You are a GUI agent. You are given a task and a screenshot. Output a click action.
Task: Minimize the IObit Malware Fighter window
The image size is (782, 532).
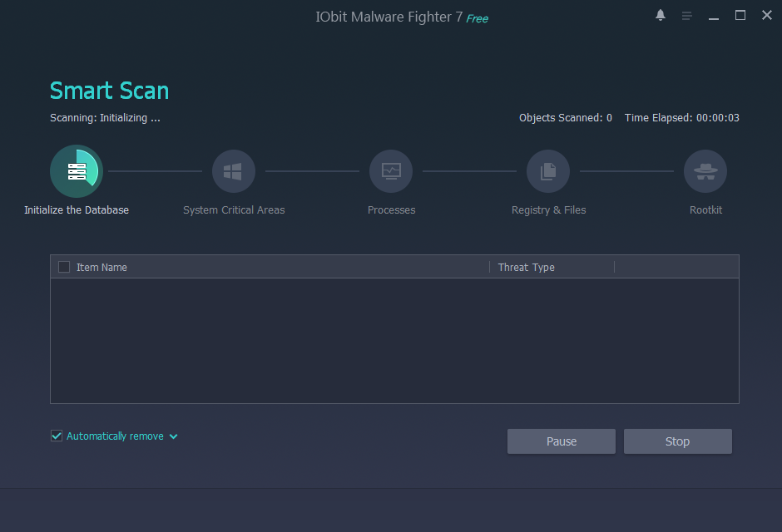[x=714, y=18]
